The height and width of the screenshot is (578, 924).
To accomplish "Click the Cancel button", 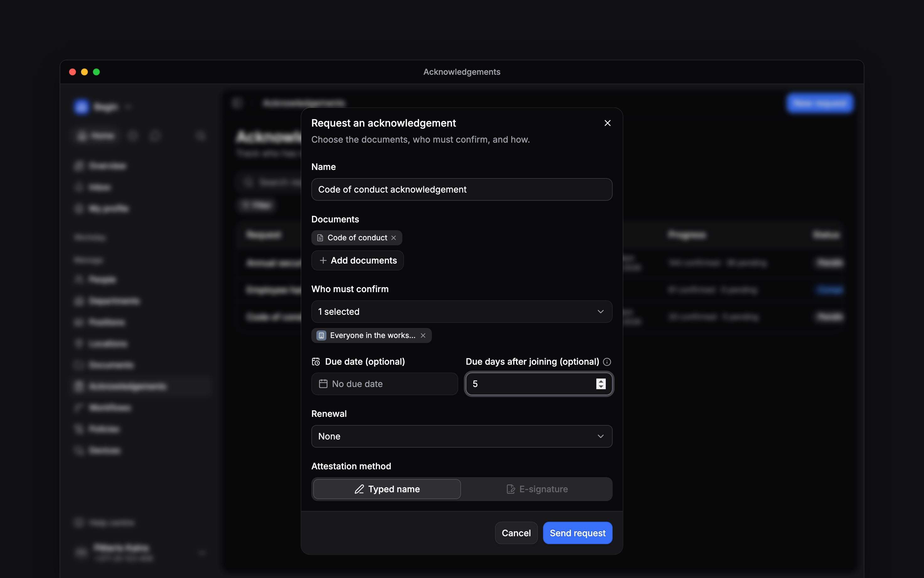I will click(x=516, y=533).
